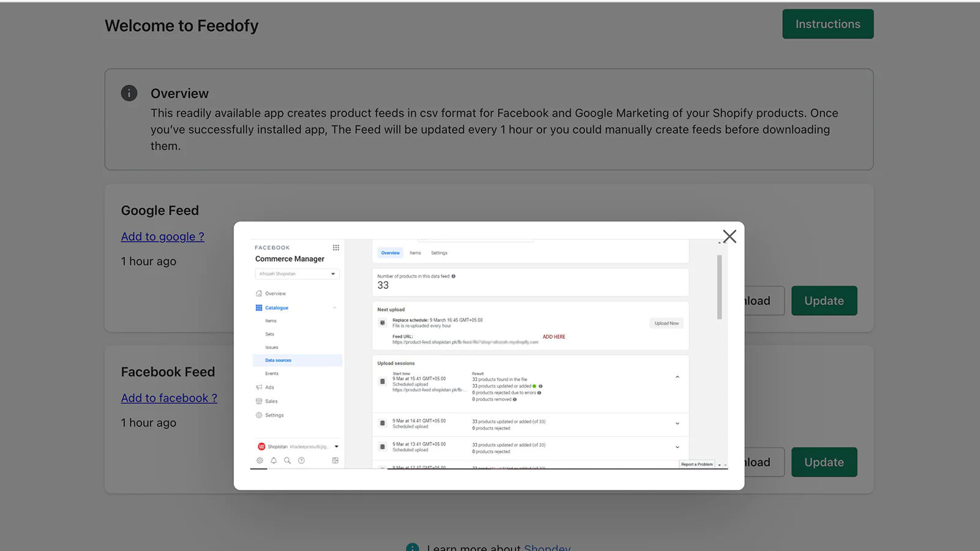Click the product count value 33
The image size is (980, 551).
click(383, 285)
